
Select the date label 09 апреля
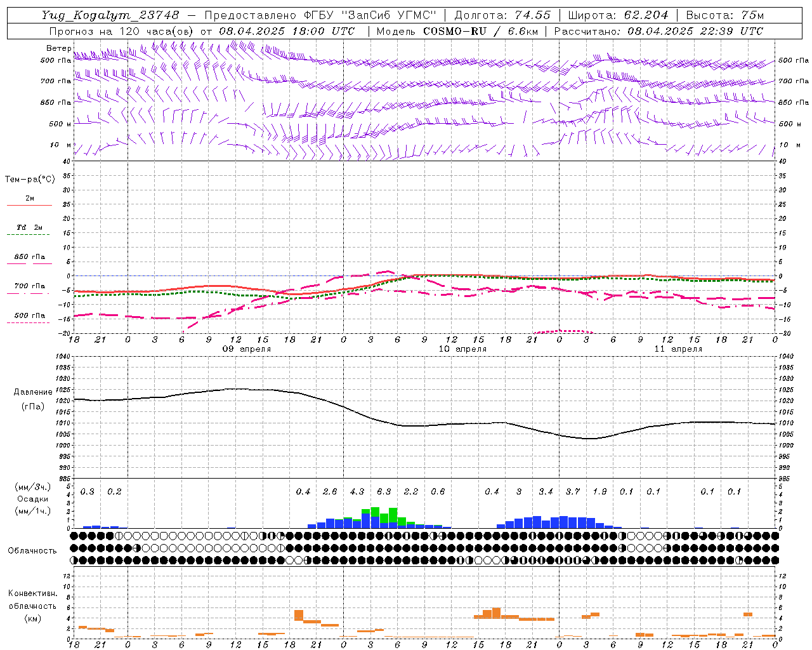(247, 349)
